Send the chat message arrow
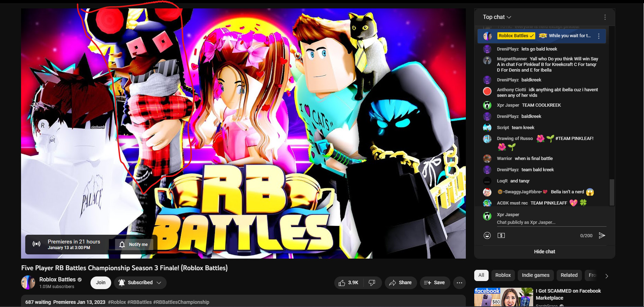Image resolution: width=644 pixels, height=307 pixels. point(602,235)
